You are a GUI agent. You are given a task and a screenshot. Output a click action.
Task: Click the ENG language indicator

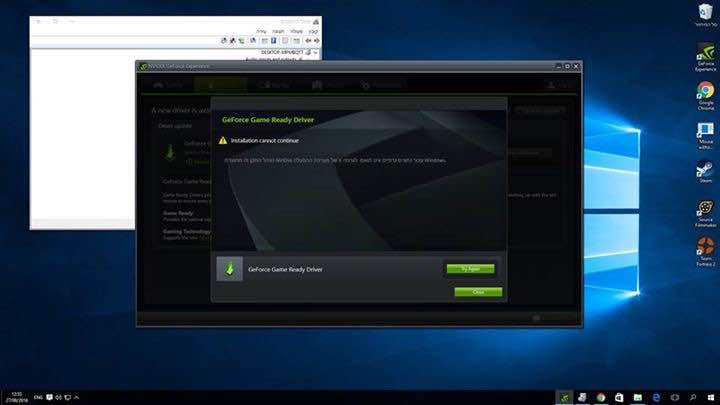click(x=38, y=397)
